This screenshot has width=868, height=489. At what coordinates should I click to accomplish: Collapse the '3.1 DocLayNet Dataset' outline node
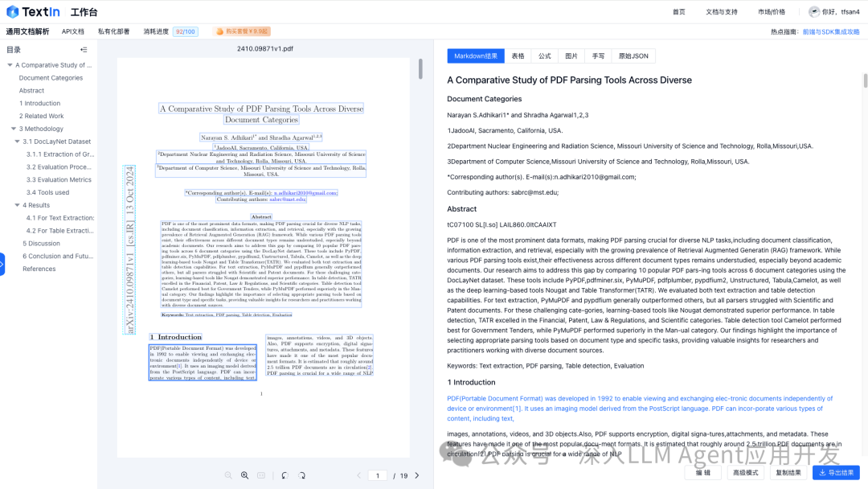click(17, 142)
